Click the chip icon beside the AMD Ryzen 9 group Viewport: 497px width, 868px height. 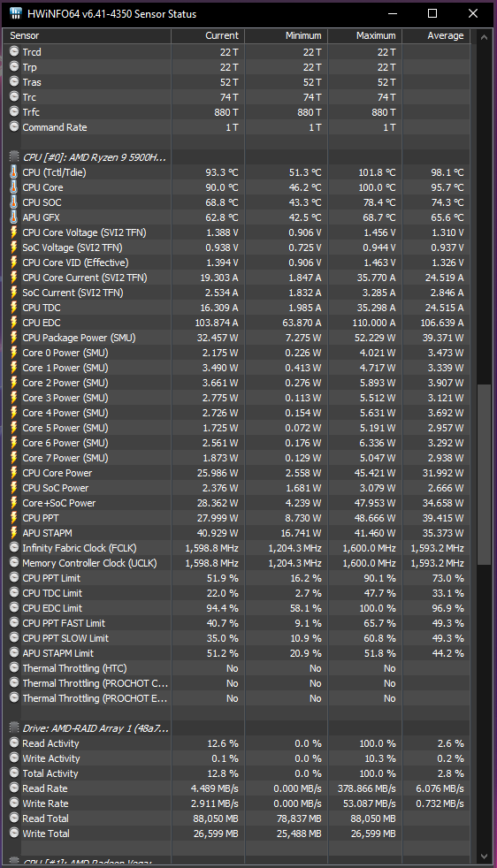pos(14,157)
